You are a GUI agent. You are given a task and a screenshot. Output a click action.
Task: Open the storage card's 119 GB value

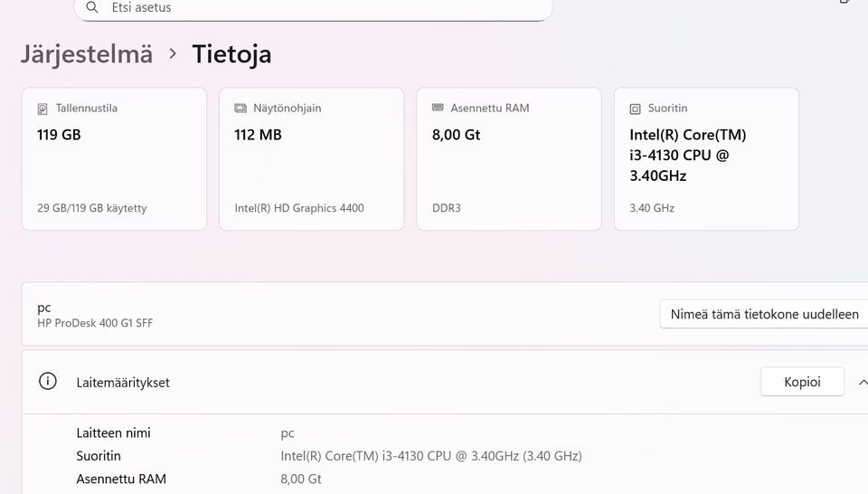(60, 135)
